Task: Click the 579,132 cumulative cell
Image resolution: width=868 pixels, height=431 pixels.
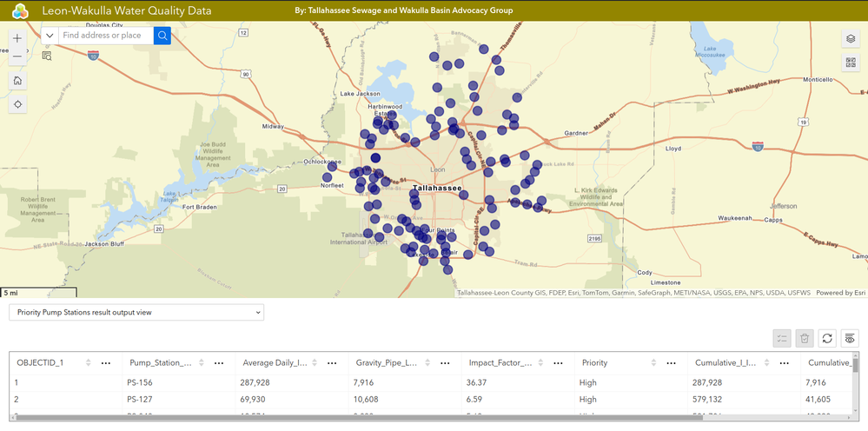Action: [744, 400]
